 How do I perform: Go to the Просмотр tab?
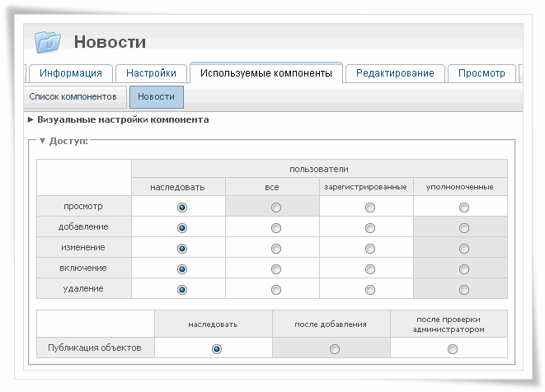(x=482, y=73)
